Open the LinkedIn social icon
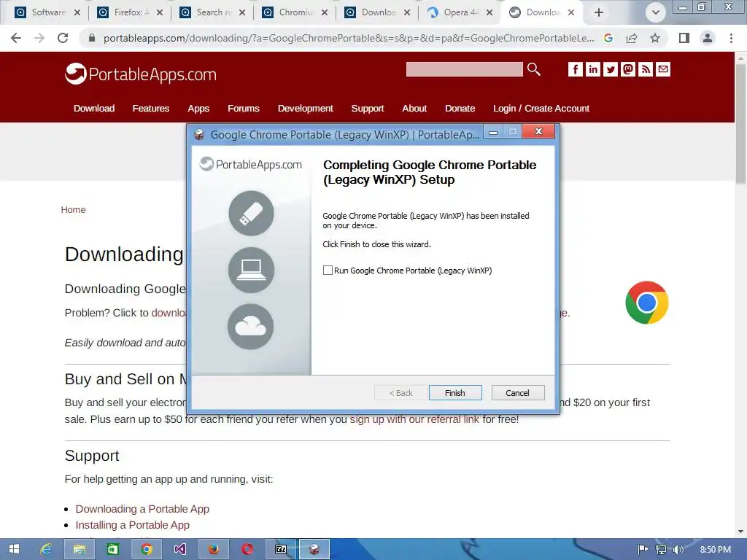This screenshot has width=747, height=560. 592,69
